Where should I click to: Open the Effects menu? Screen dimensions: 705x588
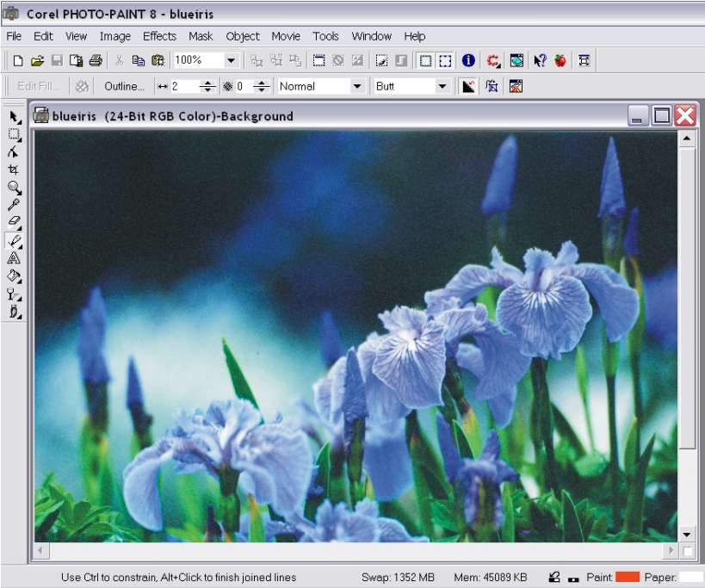coord(159,36)
